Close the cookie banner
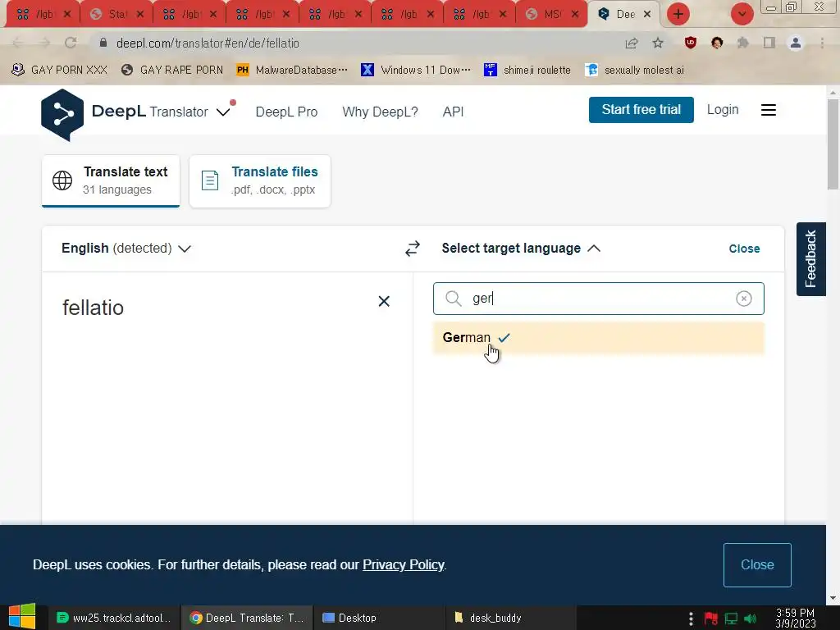 pos(757,564)
